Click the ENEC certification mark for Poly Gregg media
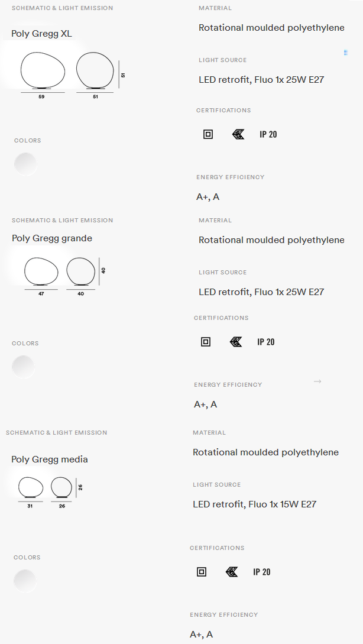The height and width of the screenshot is (644, 363). click(x=232, y=572)
